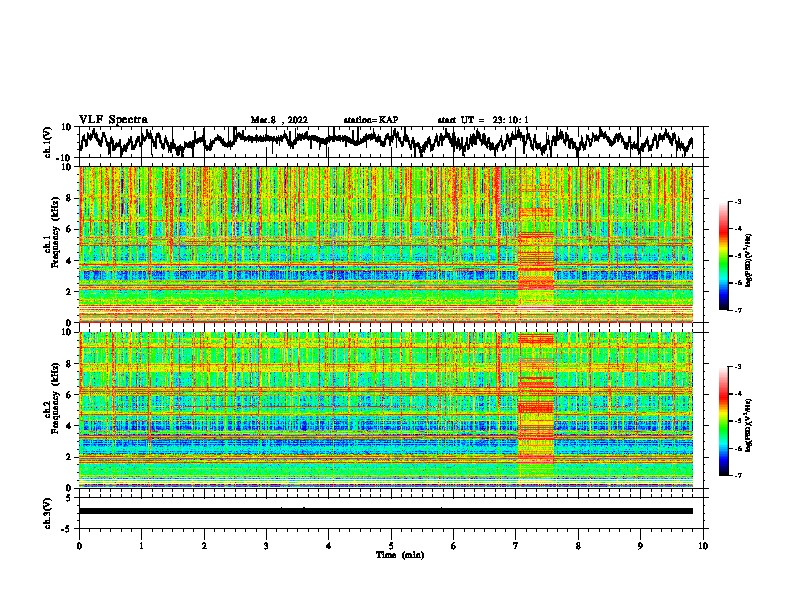
Task: Click the "VLF Spectra" plot title
Action: (x=113, y=120)
